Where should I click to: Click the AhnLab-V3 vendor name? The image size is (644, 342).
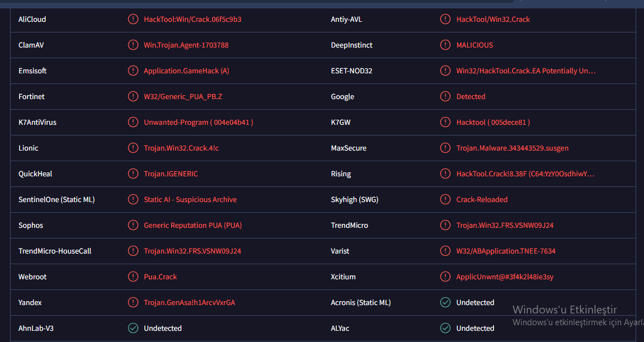tap(36, 329)
